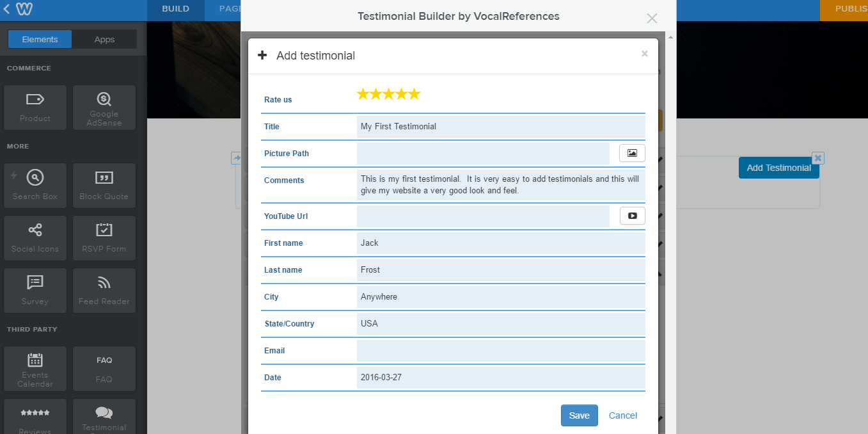Image resolution: width=868 pixels, height=434 pixels.
Task: Open the picture browser for Picture Path
Action: click(632, 153)
